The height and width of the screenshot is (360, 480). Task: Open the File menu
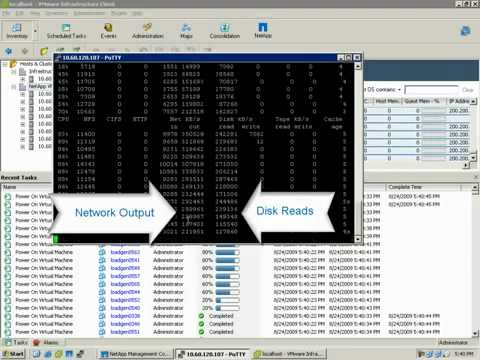tap(6, 13)
